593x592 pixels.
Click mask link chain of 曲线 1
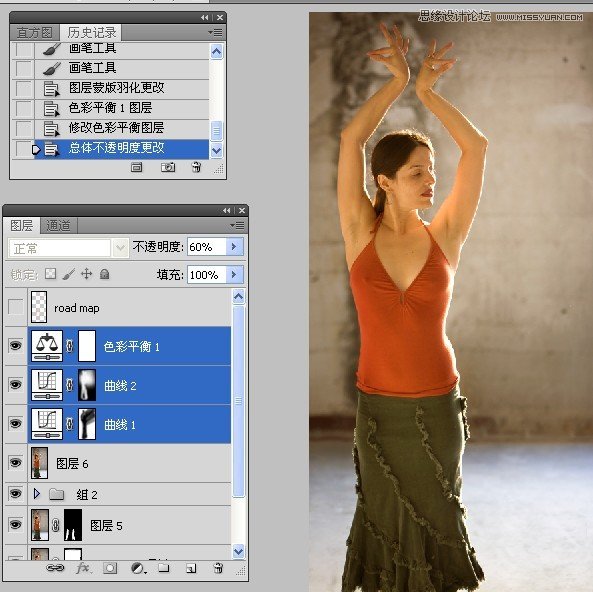pyautogui.click(x=70, y=424)
